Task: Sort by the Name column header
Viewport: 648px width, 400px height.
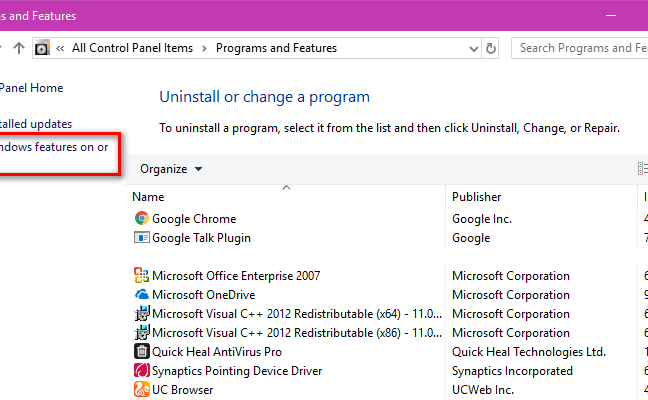Action: click(x=148, y=197)
